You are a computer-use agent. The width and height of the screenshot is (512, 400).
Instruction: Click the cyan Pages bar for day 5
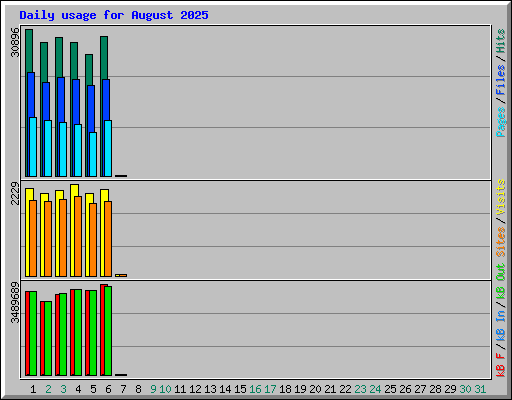pos(93,154)
